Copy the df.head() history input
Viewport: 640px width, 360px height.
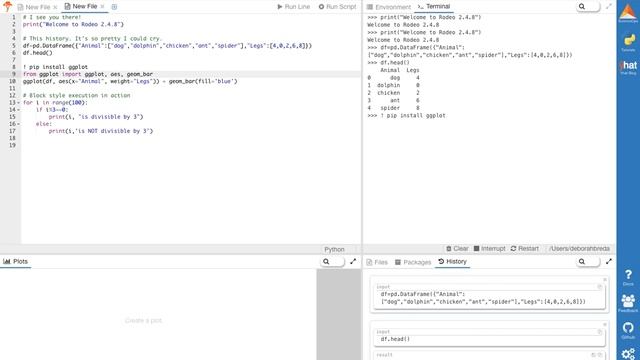(x=600, y=332)
